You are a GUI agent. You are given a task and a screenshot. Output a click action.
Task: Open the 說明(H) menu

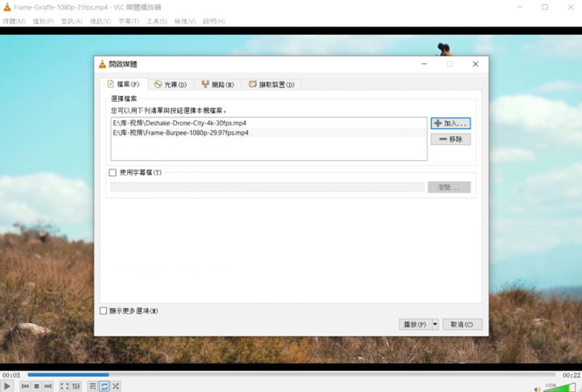click(213, 22)
